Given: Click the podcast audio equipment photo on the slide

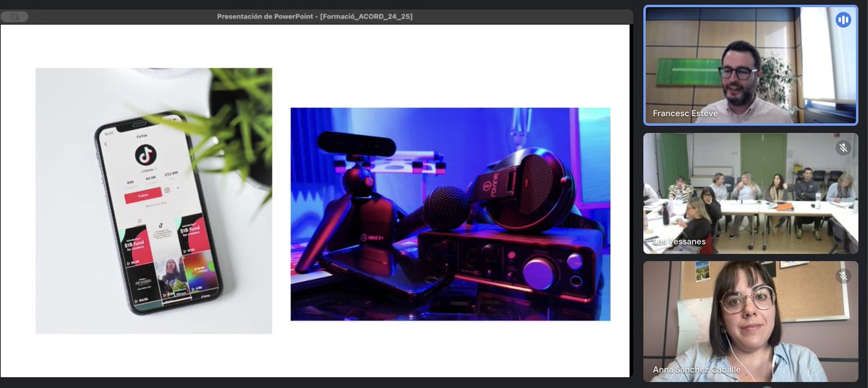Looking at the screenshot, I should [x=450, y=214].
